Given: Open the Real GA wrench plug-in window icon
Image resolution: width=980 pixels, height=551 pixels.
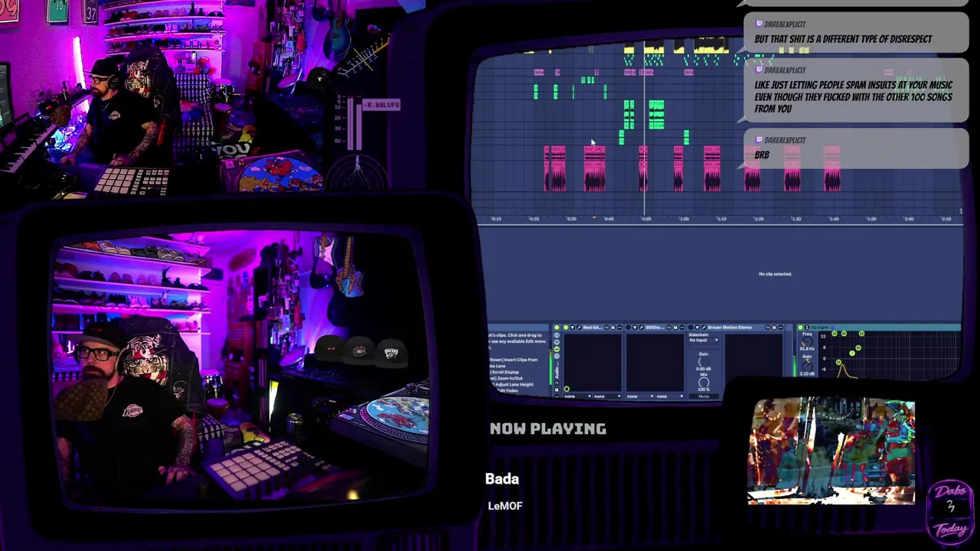Looking at the screenshot, I should coord(579,328).
